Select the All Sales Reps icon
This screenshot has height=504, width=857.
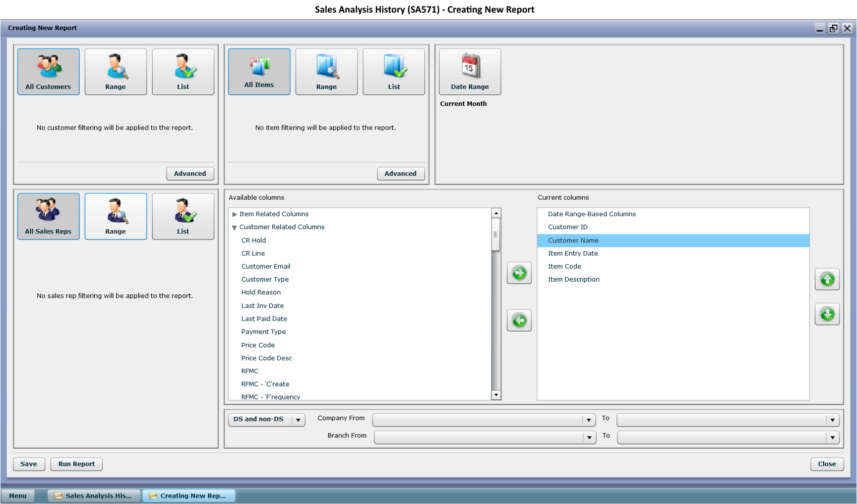(48, 216)
